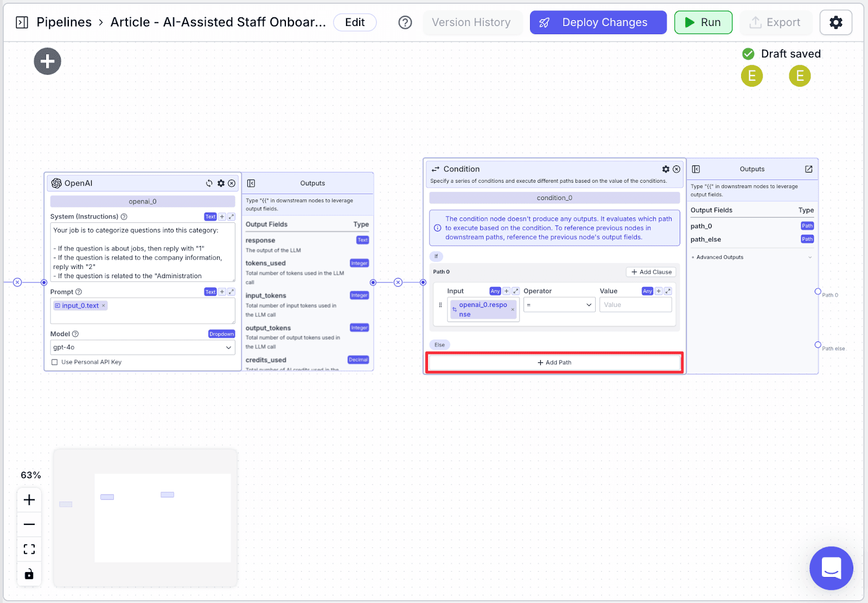Click the path_0 output field row
Screen dimensions: 868x603
coord(752,226)
